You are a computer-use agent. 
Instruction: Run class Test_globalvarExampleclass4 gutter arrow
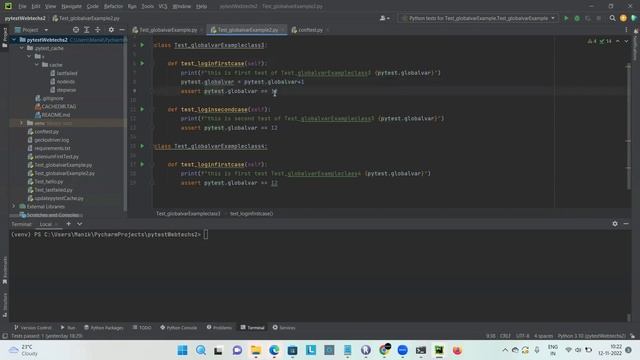tap(142, 146)
